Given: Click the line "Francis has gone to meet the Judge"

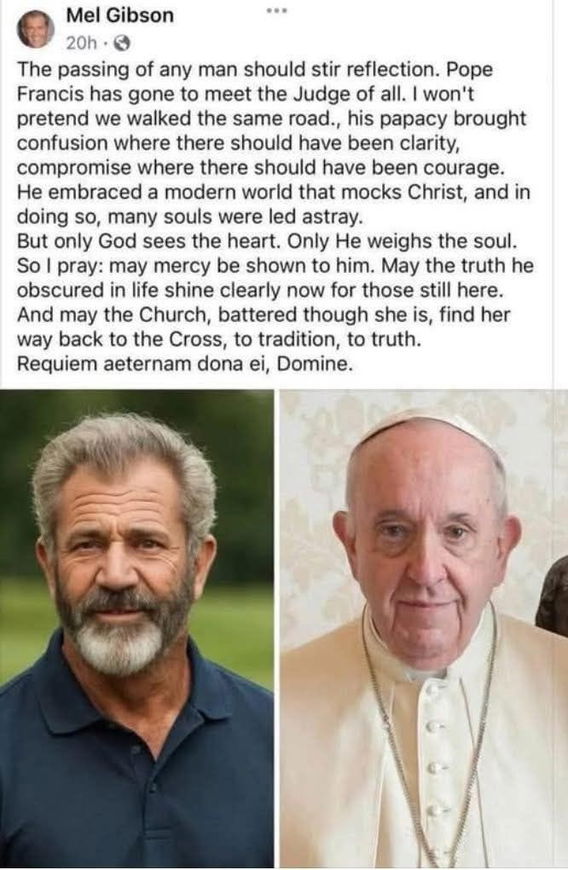Looking at the screenshot, I should point(246,94).
